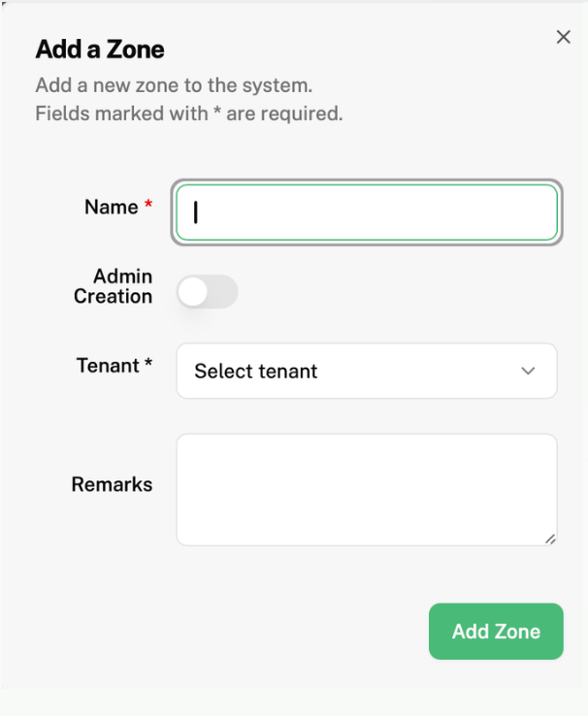The image size is (588, 716).
Task: Click "Add a new zone to the system" text
Action: coord(174,85)
